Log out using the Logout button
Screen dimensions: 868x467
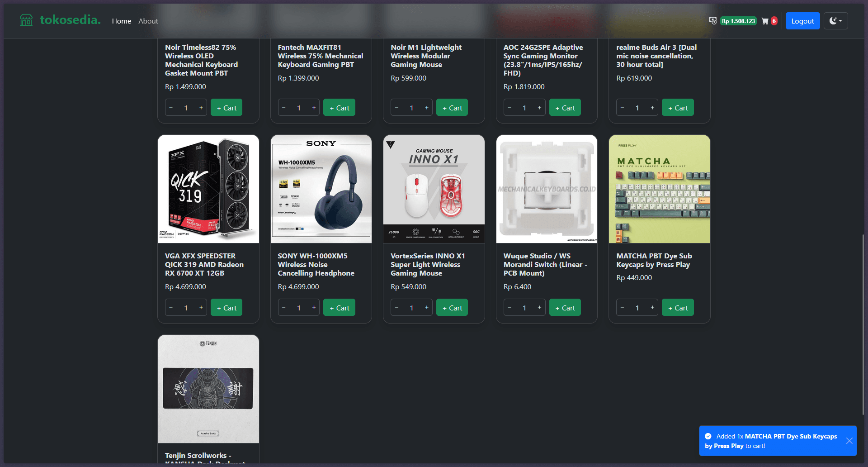(x=802, y=21)
